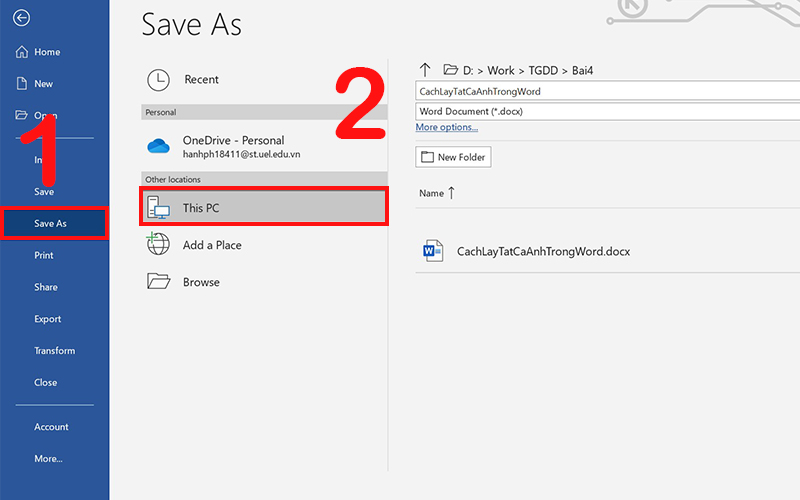The height and width of the screenshot is (500, 800).
Task: Click the More options link
Action: 446,127
